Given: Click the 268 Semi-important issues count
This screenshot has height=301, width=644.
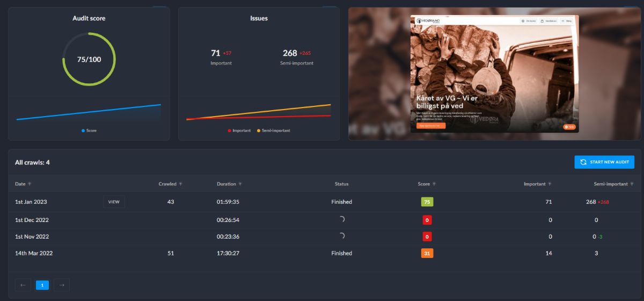Looking at the screenshot, I should click(290, 53).
